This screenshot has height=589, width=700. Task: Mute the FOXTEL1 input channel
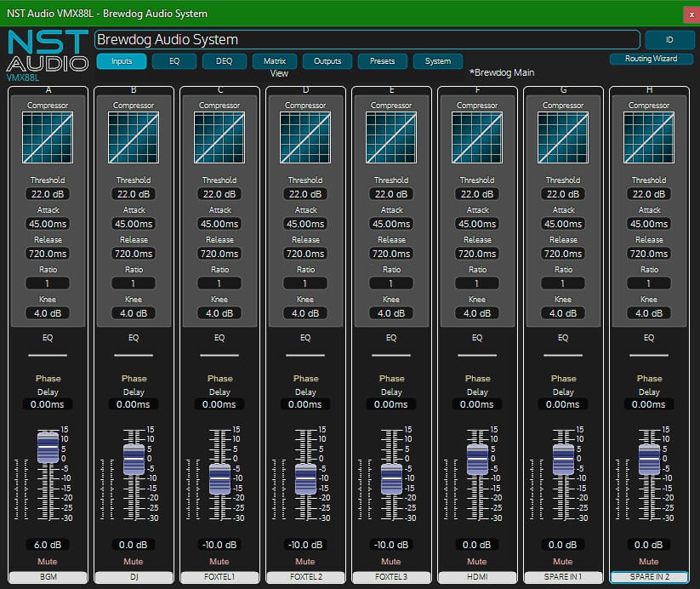click(219, 561)
